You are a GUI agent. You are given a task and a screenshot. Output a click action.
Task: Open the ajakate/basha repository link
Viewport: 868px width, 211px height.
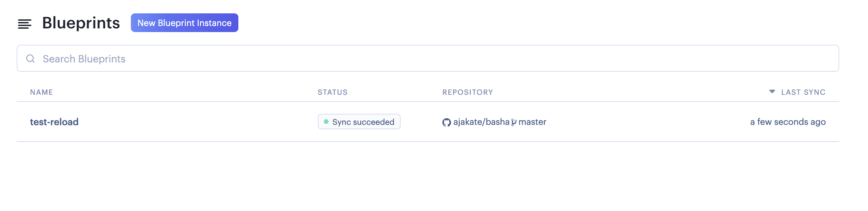481,122
